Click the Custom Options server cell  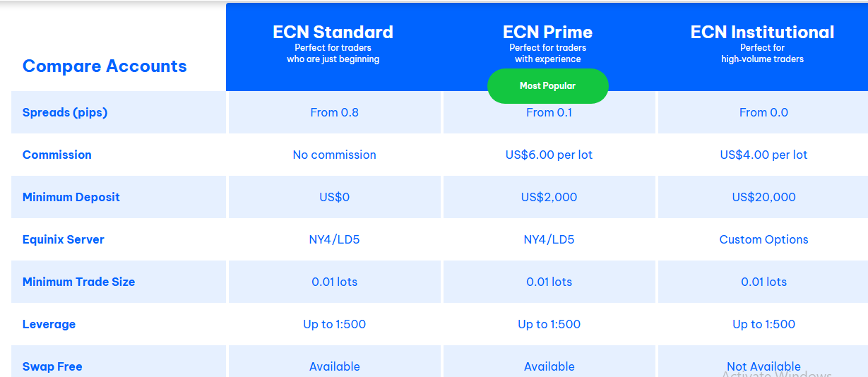tap(763, 239)
